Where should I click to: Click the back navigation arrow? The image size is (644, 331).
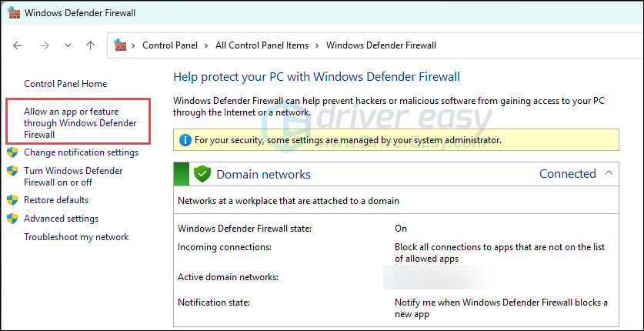tap(18, 45)
